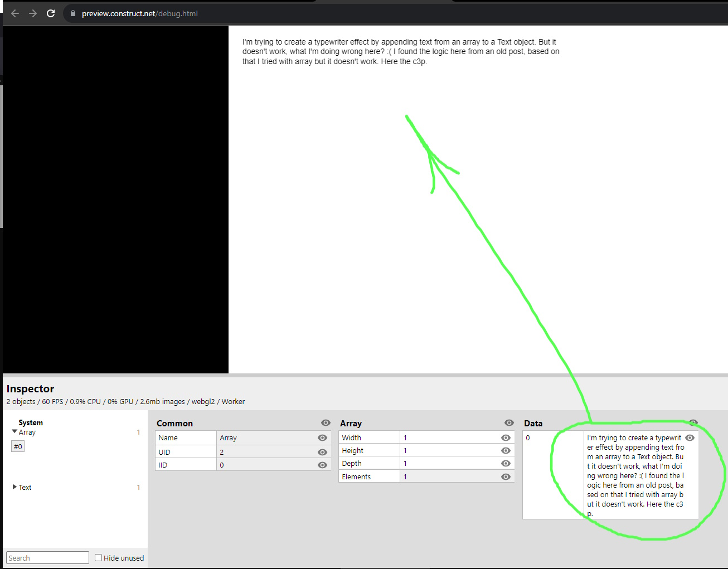Toggle watch on Width property

pos(506,438)
